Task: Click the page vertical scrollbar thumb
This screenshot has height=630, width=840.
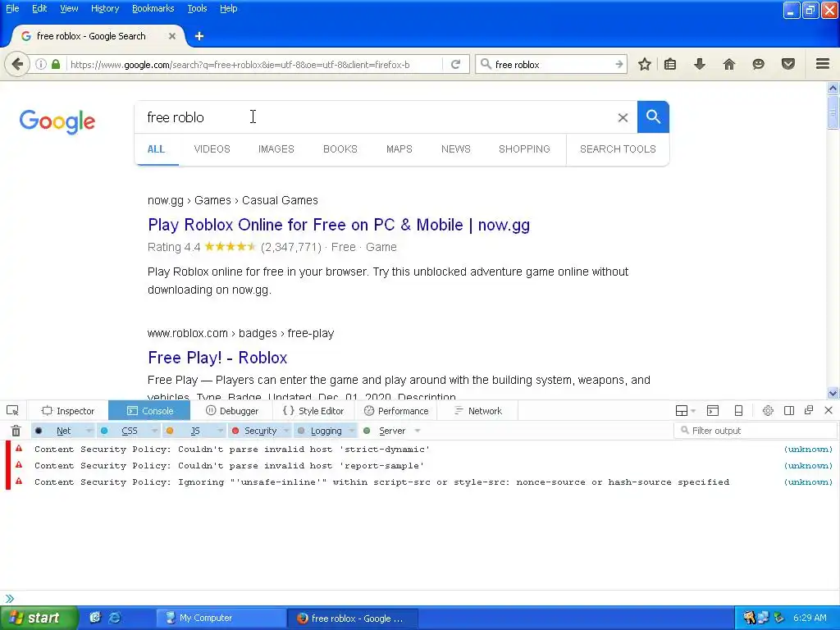Action: [x=833, y=112]
